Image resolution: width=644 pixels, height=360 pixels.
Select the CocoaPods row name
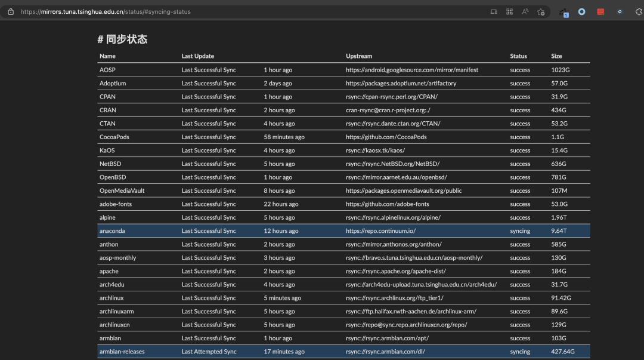[x=114, y=137]
